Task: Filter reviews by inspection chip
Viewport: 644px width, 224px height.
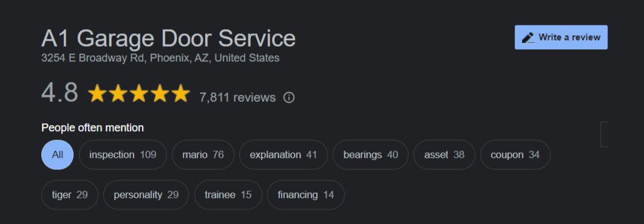Action: 123,155
